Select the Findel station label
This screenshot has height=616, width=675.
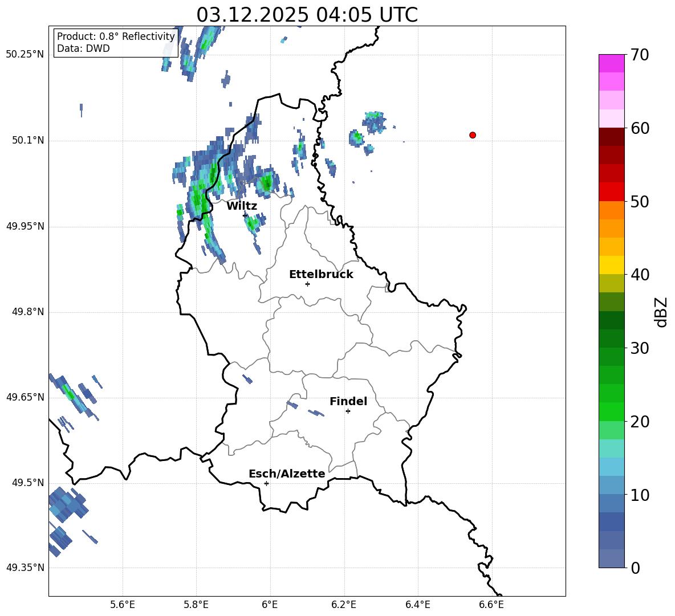pyautogui.click(x=348, y=401)
